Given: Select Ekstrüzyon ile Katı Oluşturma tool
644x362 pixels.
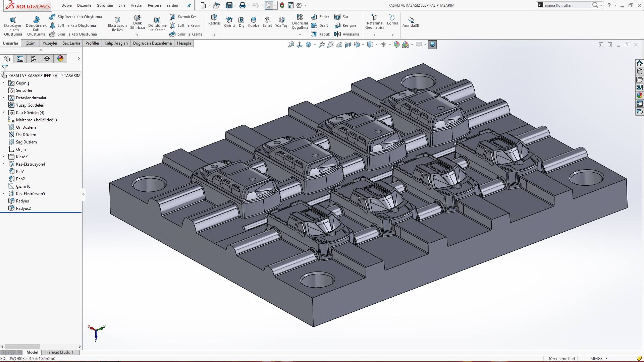Looking at the screenshot, I should 13,26.
